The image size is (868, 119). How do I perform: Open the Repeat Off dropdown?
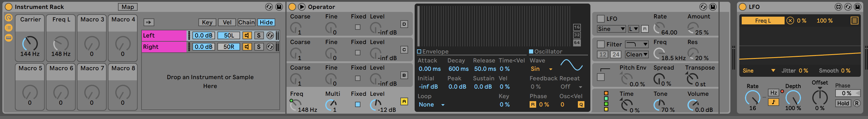571,87
